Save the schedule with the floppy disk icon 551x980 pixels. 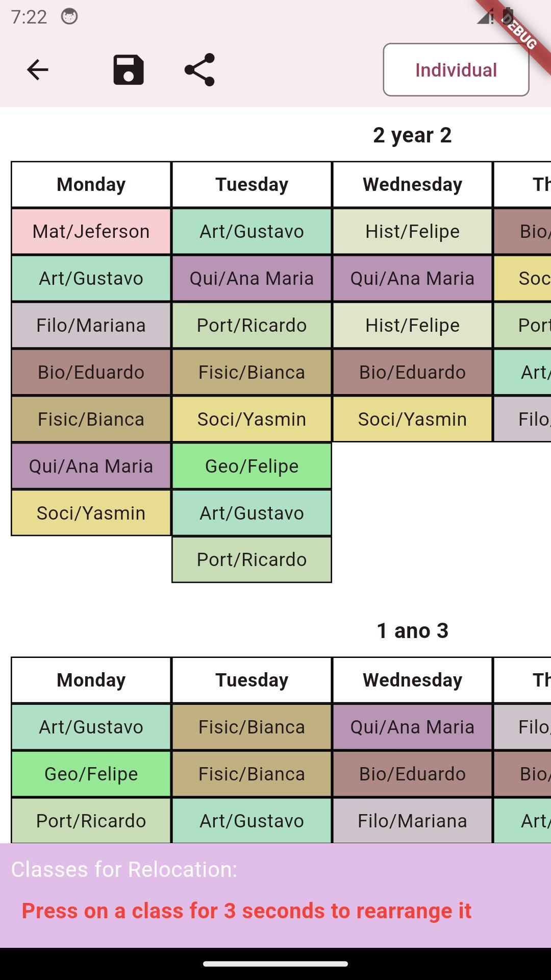(128, 70)
